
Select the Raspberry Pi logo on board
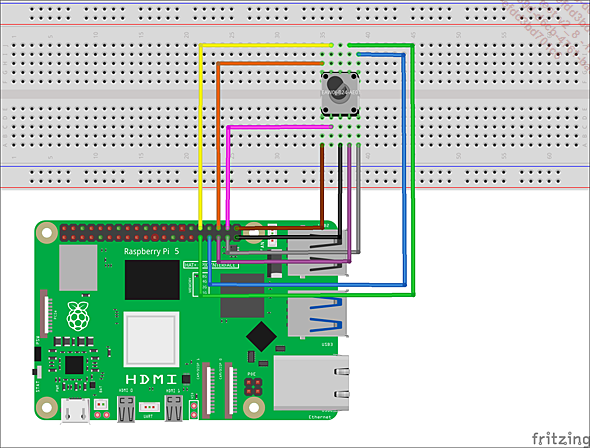click(78, 316)
